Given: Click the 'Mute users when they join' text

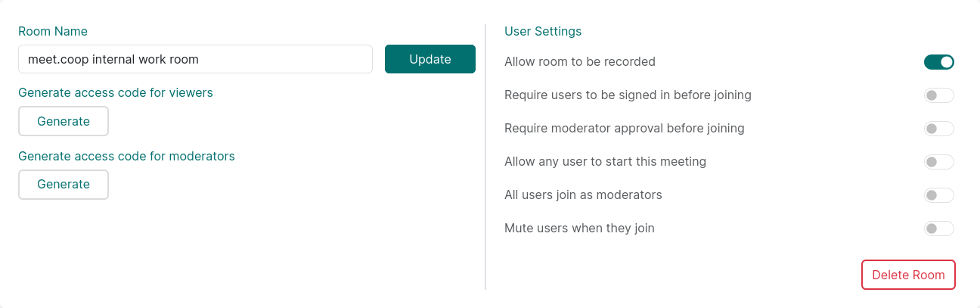Looking at the screenshot, I should coord(579,229).
